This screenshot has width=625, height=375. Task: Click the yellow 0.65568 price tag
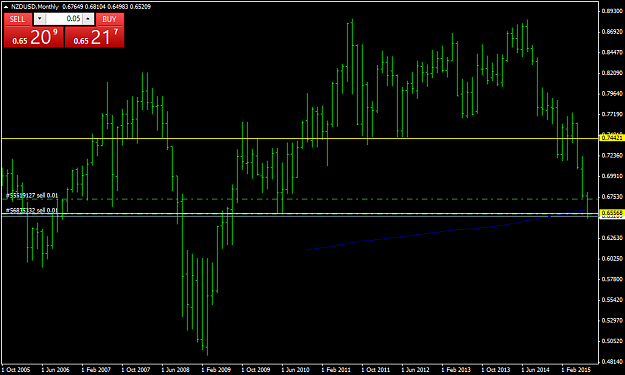point(612,213)
